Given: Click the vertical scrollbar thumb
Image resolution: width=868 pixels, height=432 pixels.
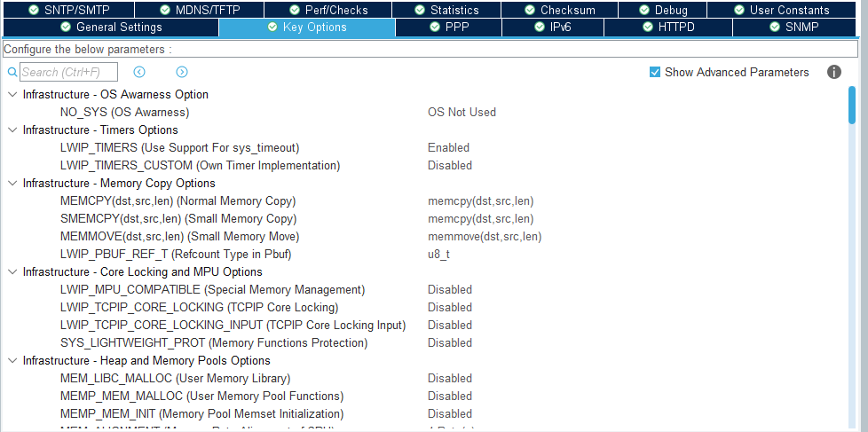Looking at the screenshot, I should 851,105.
